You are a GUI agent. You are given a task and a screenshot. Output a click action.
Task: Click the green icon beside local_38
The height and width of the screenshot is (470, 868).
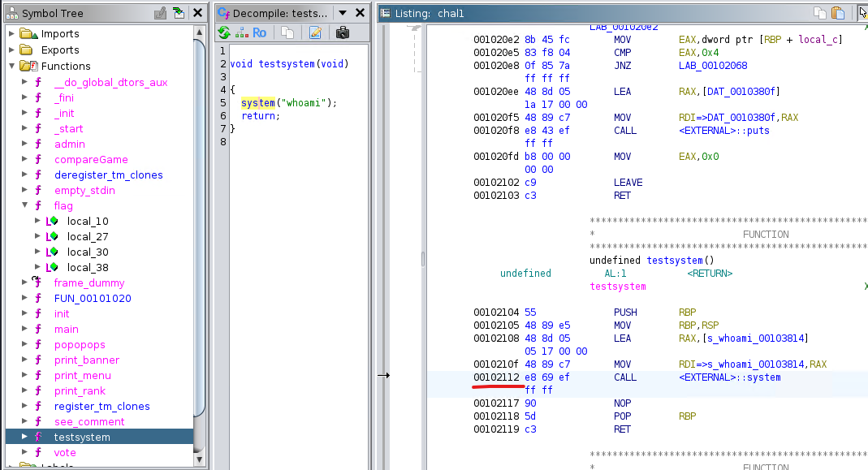click(x=52, y=267)
